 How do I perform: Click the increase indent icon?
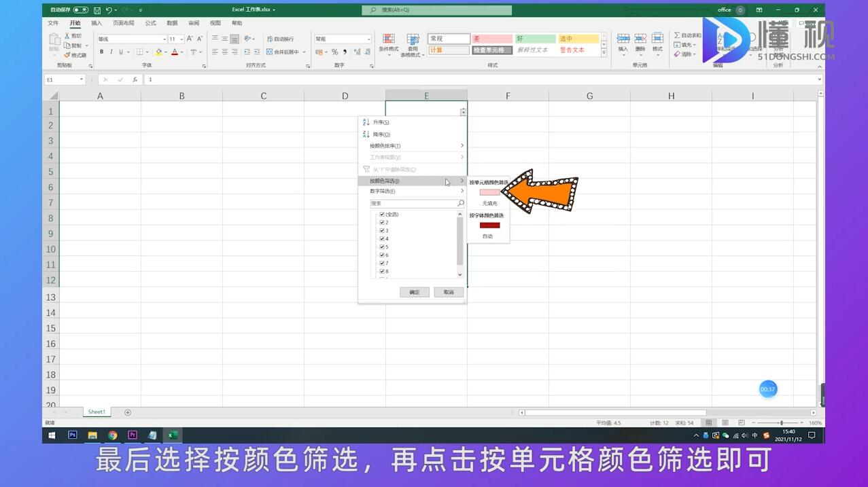[x=256, y=52]
